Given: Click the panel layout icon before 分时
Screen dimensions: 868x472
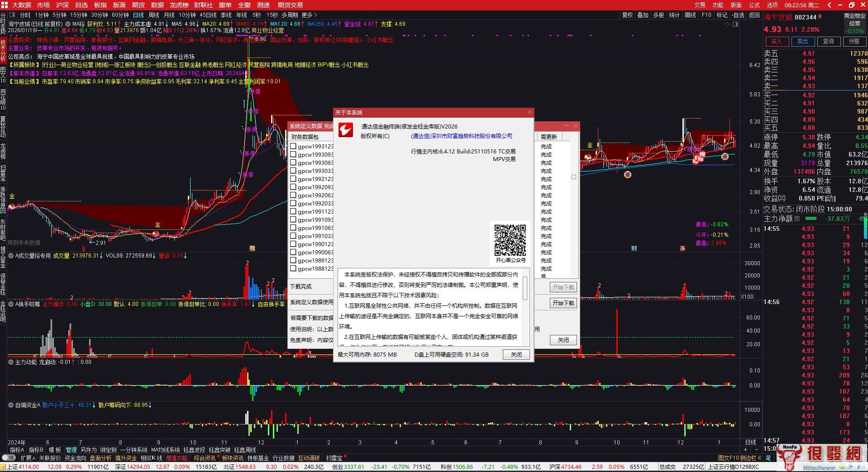Looking at the screenshot, I should tap(13, 15).
